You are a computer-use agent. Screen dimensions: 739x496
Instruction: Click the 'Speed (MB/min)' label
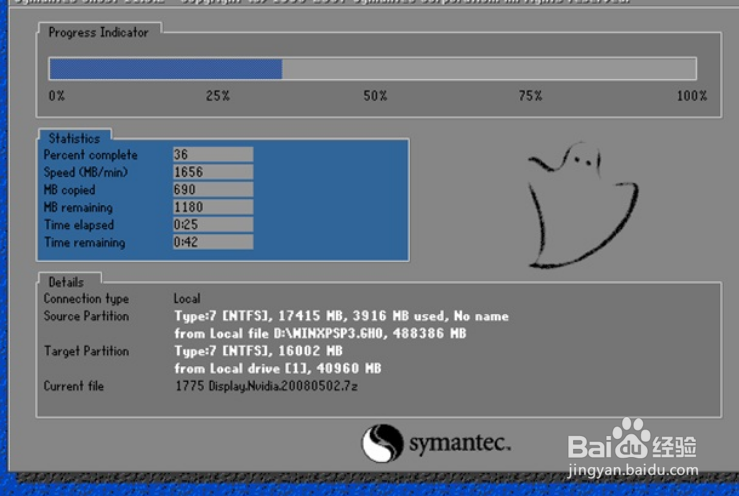[x=85, y=172]
